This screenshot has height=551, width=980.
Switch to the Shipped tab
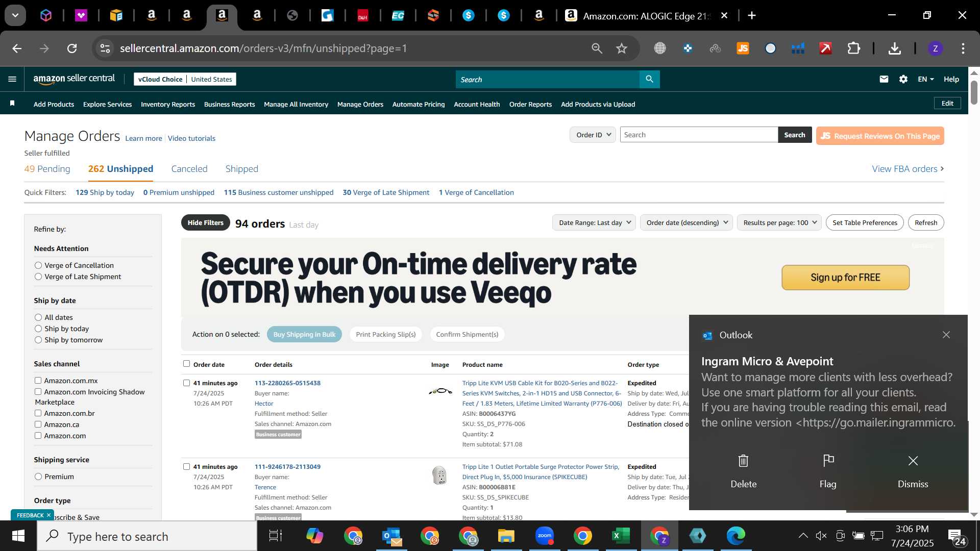tap(242, 169)
